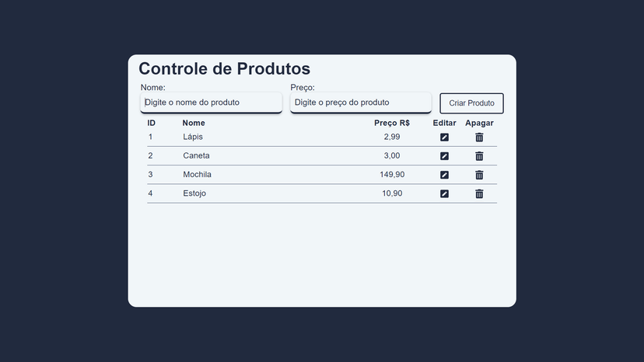644x362 pixels.
Task: Click the Controle de Produtos heading
Action: pyautogui.click(x=224, y=68)
